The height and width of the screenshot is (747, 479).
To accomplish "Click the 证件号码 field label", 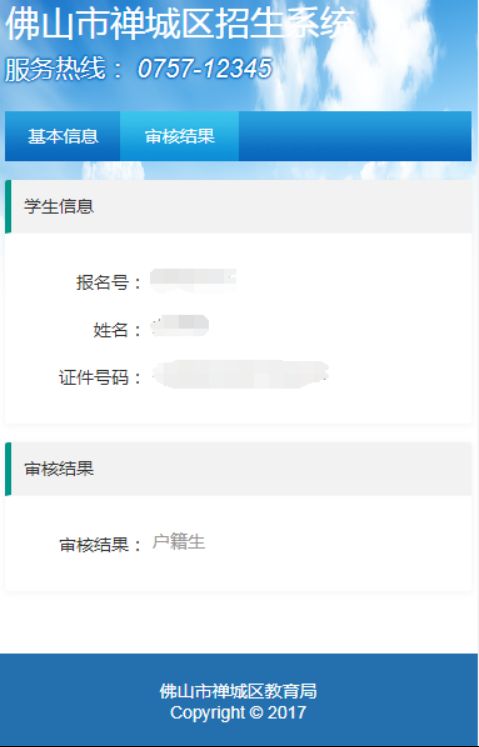I will click(100, 377).
